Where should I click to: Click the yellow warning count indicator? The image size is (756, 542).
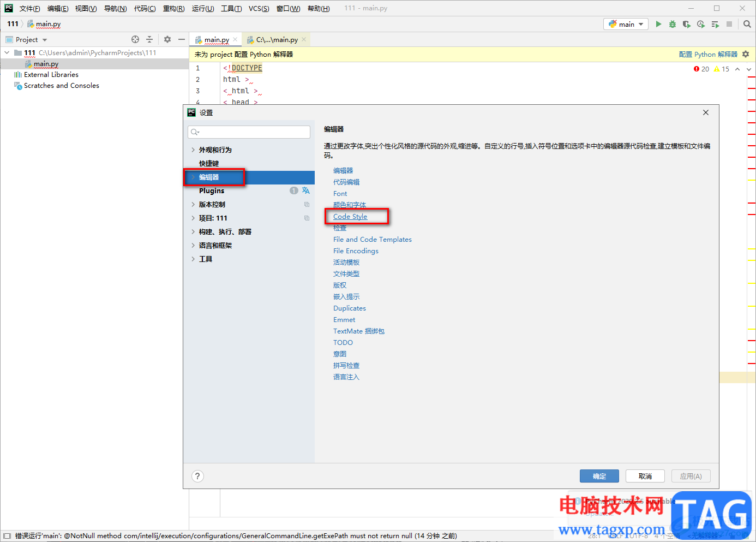pyautogui.click(x=721, y=69)
